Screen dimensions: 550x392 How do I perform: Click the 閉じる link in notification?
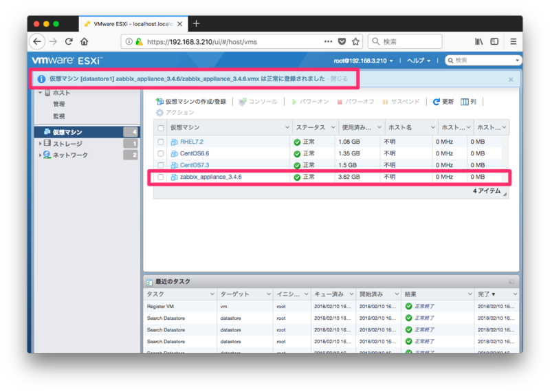point(339,78)
